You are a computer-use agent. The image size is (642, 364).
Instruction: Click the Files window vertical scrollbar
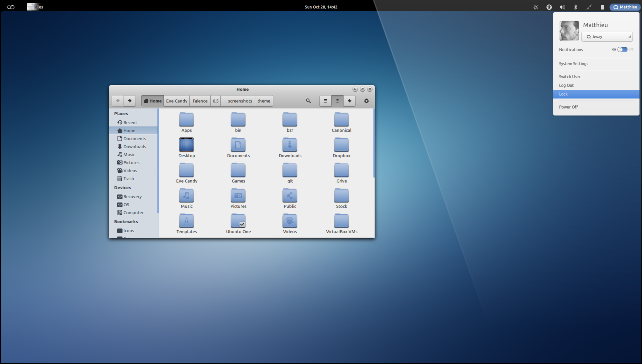373,143
